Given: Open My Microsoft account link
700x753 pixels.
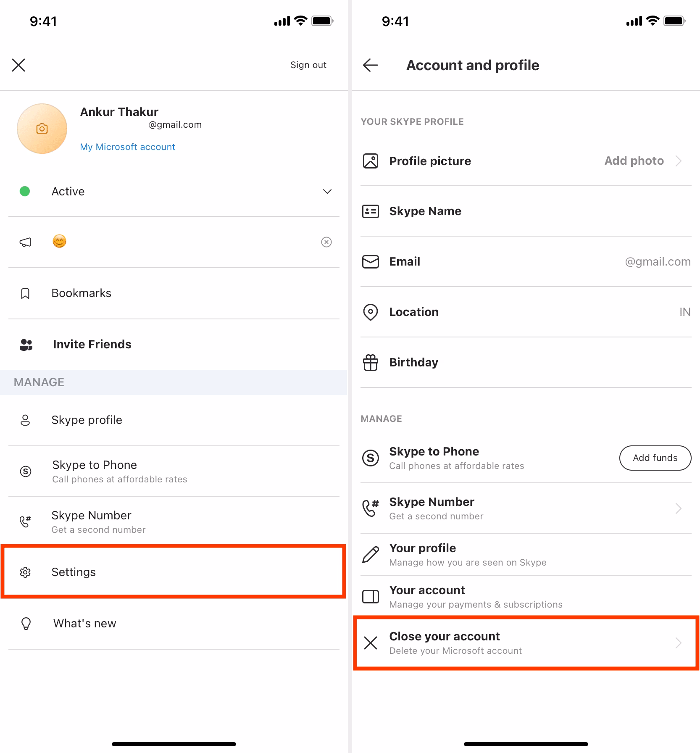Looking at the screenshot, I should [x=127, y=147].
